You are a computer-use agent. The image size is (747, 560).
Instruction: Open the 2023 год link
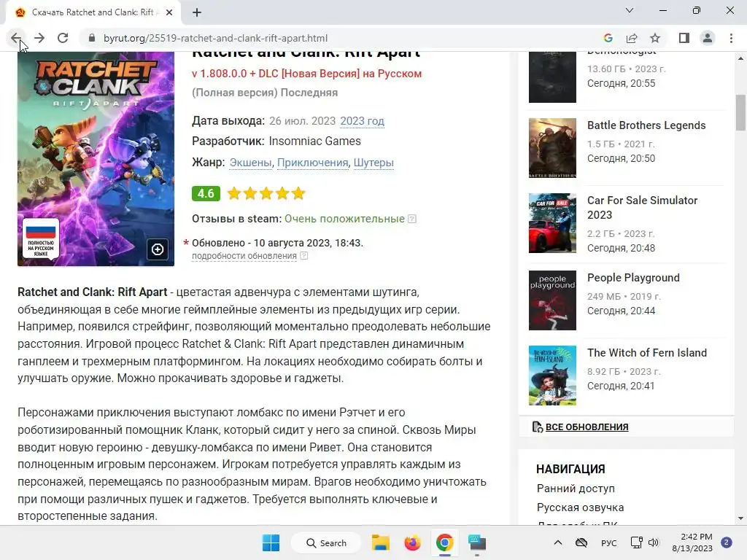coord(362,121)
